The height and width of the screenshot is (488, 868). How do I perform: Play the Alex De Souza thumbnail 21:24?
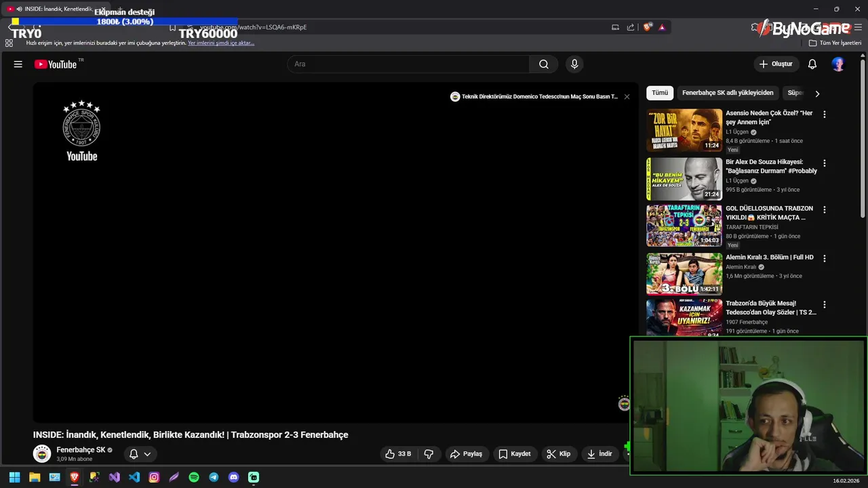pos(684,179)
